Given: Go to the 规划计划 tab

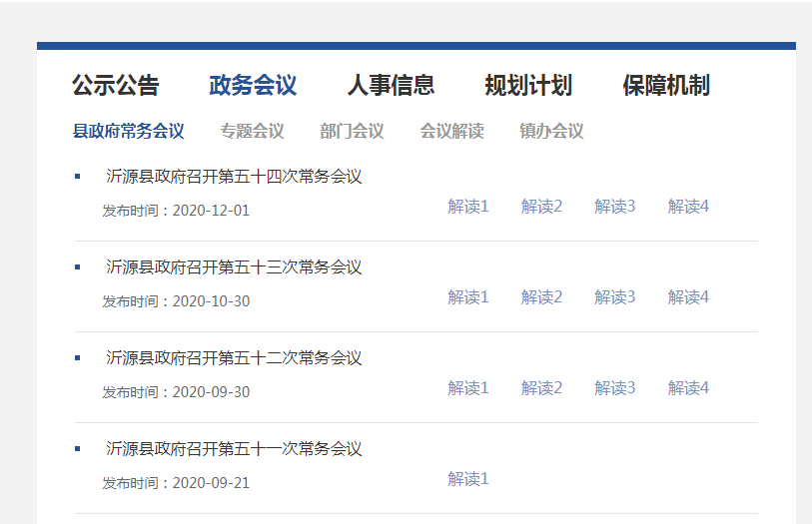Looking at the screenshot, I should point(528,86).
